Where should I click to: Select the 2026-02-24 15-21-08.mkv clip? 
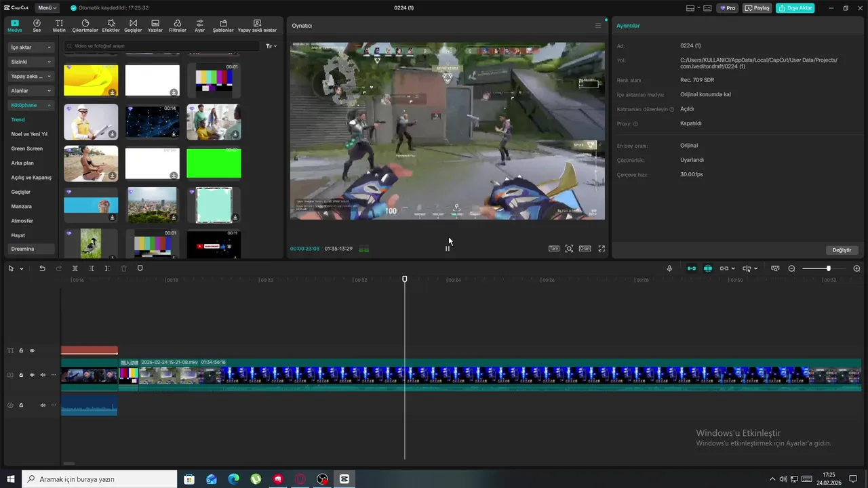(x=499, y=375)
